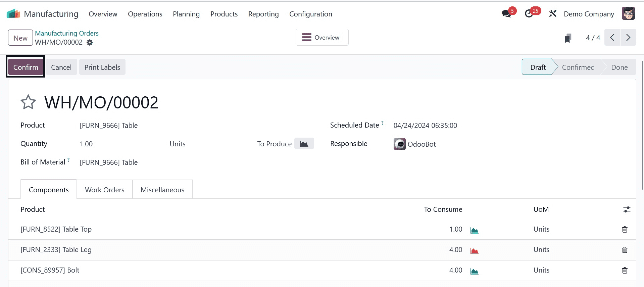Mark order as favorite with star
This screenshot has height=287, width=644.
pos(28,102)
